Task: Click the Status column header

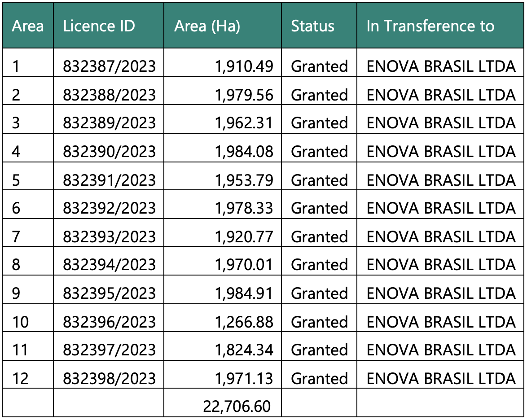Action: [x=312, y=26]
